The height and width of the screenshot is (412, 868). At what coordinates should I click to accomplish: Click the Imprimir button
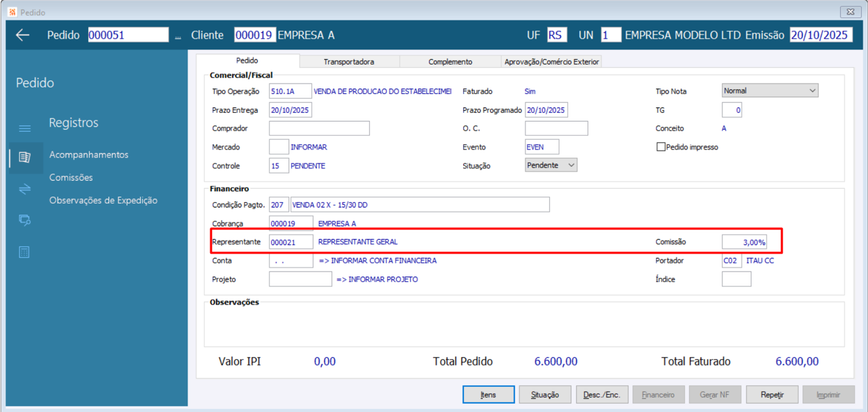coord(828,395)
